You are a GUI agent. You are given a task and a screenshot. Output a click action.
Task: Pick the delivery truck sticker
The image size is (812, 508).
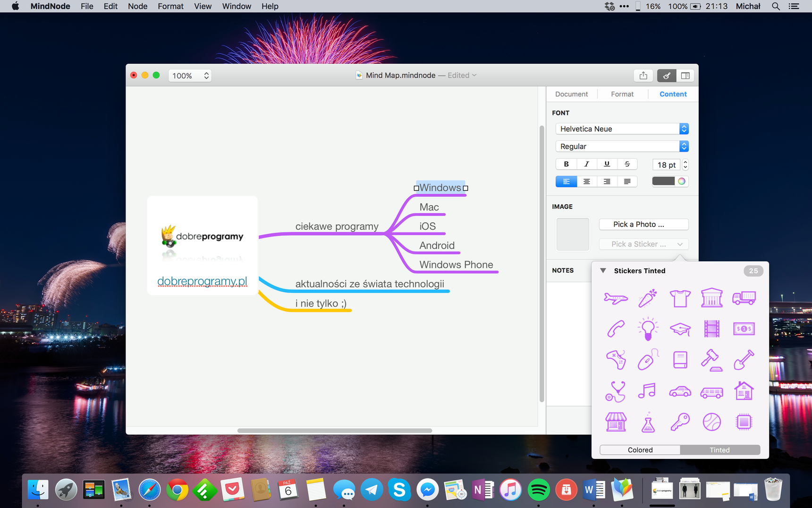pos(744,298)
